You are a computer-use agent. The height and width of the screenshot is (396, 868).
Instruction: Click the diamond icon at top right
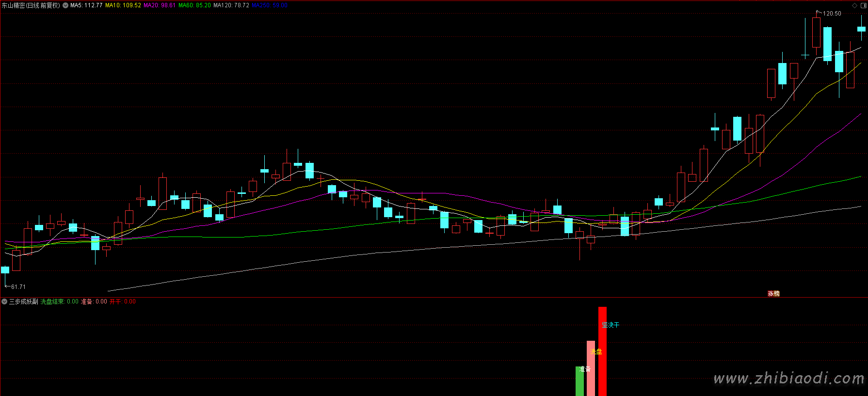854,5
